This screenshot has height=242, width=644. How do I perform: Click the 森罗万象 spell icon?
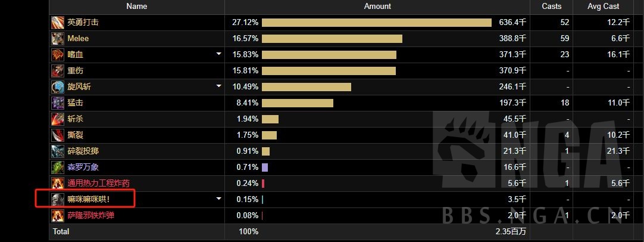(58, 167)
